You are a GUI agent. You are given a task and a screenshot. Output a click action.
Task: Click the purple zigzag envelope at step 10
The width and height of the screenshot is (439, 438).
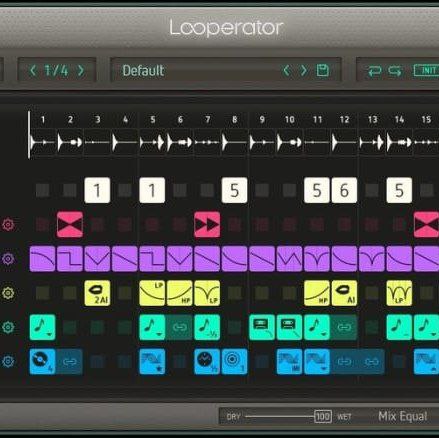point(289,259)
